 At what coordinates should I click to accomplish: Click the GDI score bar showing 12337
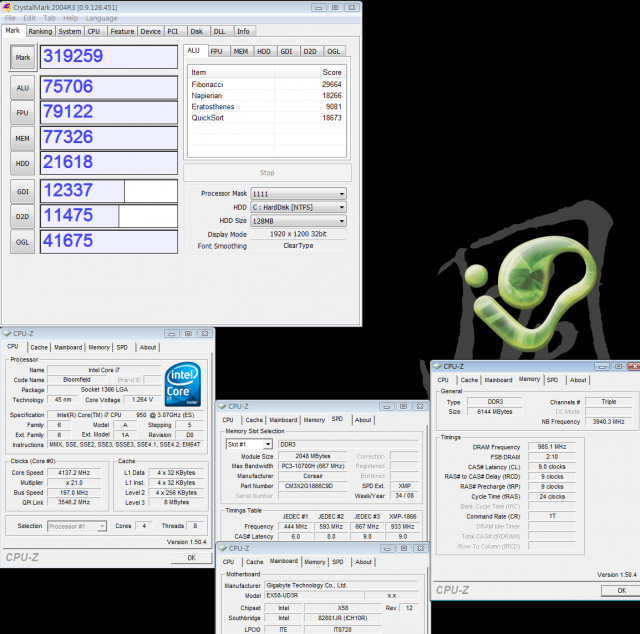109,191
